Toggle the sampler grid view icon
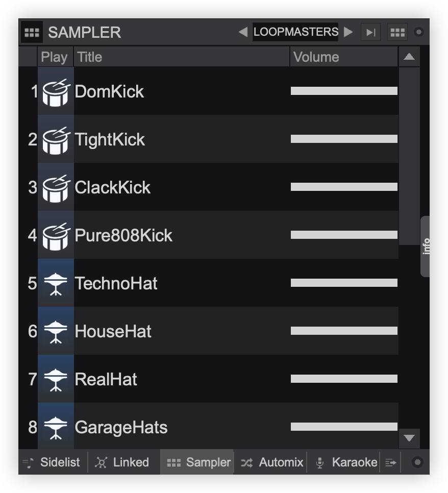 tap(397, 32)
